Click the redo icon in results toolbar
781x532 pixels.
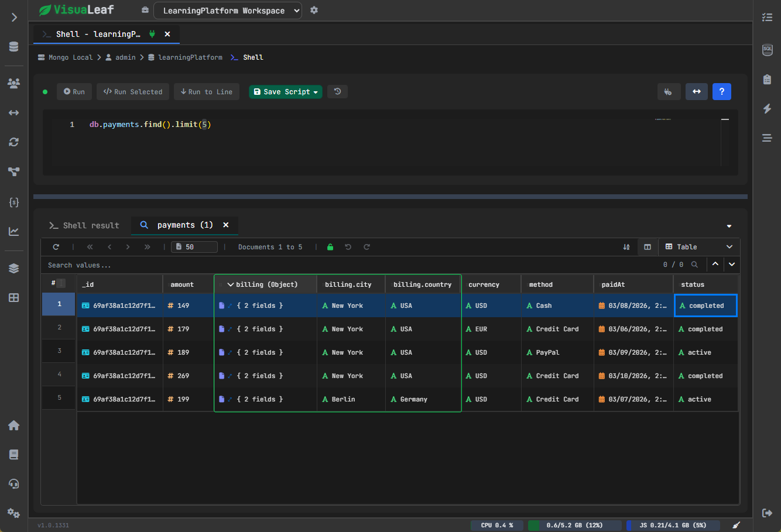[366, 247]
